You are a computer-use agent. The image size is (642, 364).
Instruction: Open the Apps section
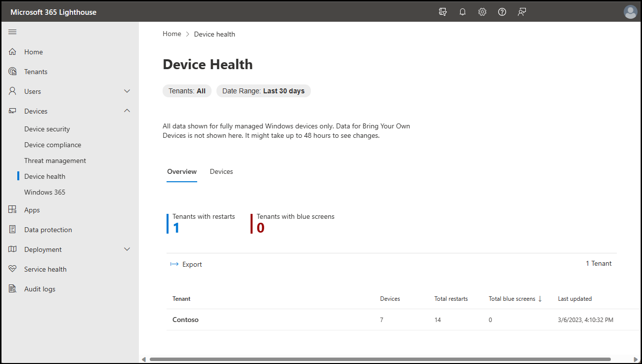click(32, 209)
